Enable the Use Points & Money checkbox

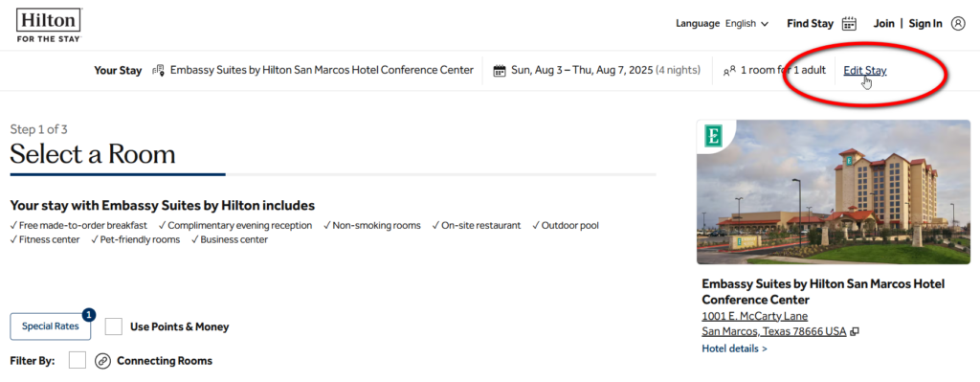[113, 326]
